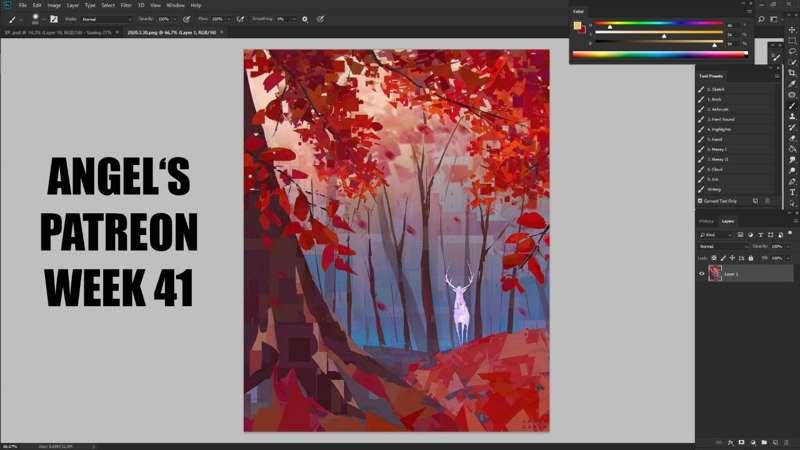Select the Crop tool
This screenshot has height=450, width=800.
pos(792,73)
